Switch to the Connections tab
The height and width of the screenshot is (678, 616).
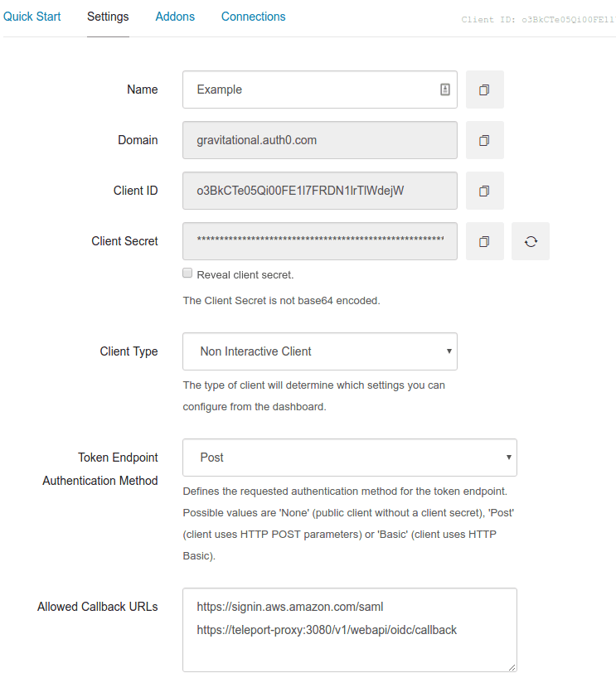pos(253,17)
